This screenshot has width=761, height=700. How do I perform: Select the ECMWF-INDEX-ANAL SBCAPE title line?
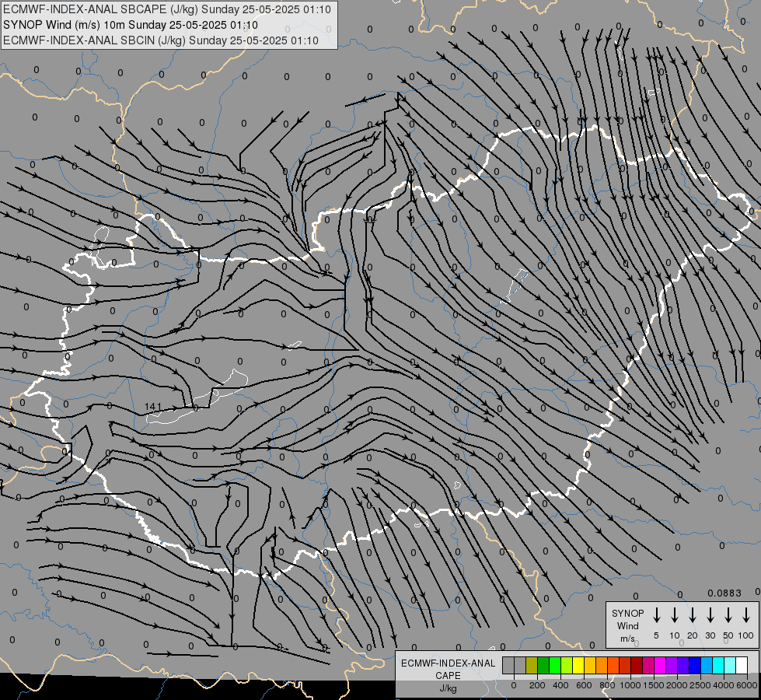(167, 9)
